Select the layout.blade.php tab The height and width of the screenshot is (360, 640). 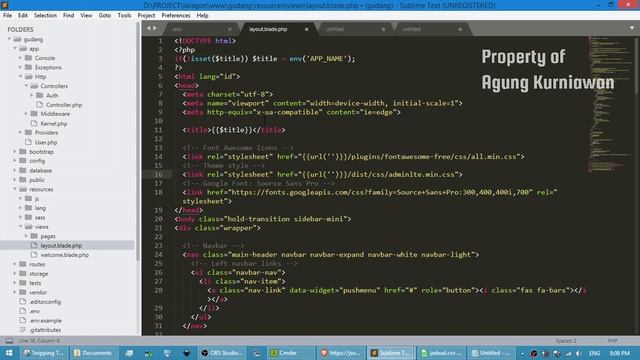278,29
